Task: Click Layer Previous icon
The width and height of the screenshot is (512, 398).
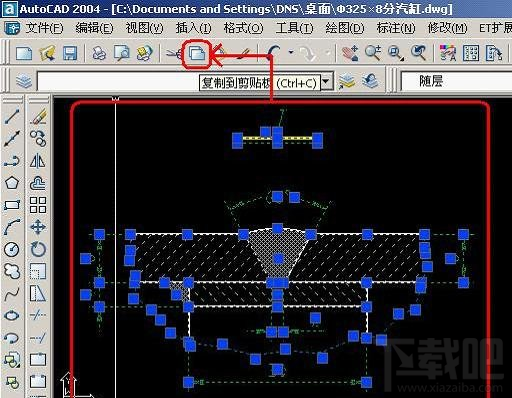Action: [370, 81]
